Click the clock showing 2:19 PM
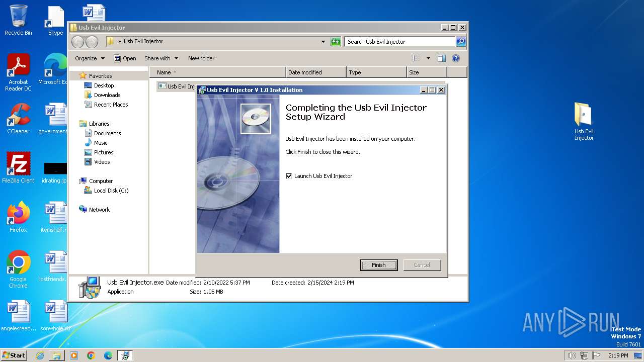 618,355
